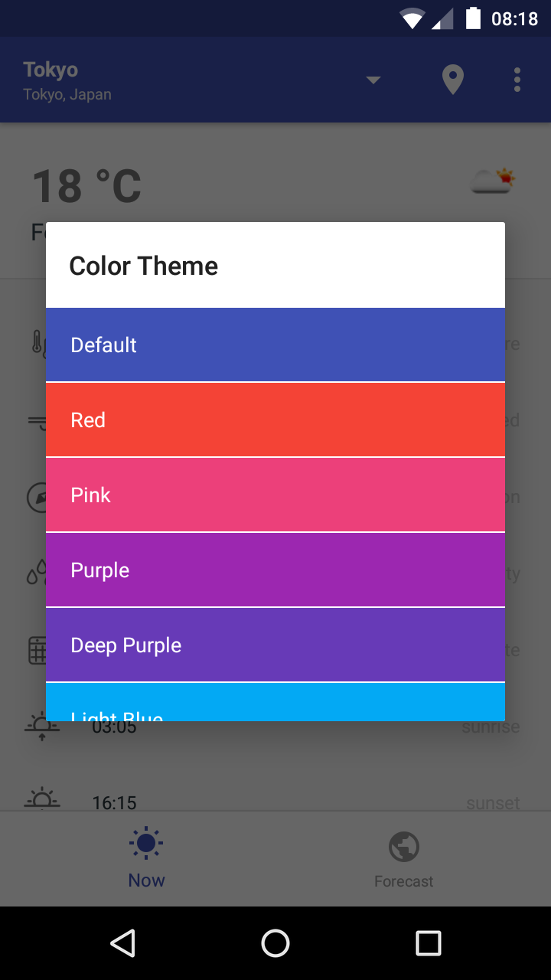Tap the sunset time row
Image resolution: width=551 pixels, height=980 pixels.
(275, 803)
